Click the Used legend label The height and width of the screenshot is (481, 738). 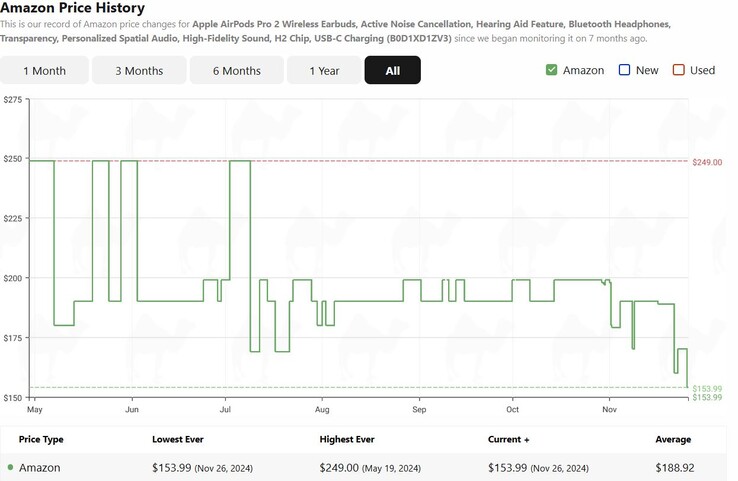pyautogui.click(x=703, y=71)
